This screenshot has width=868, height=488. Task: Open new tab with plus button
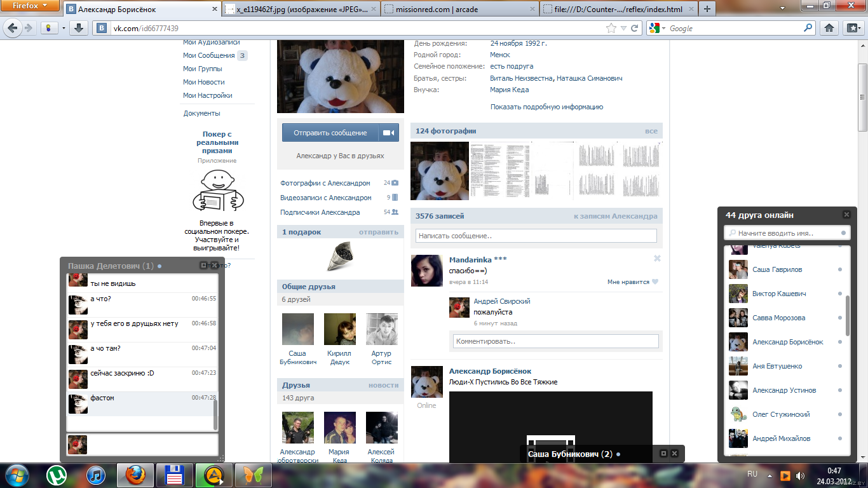click(707, 9)
